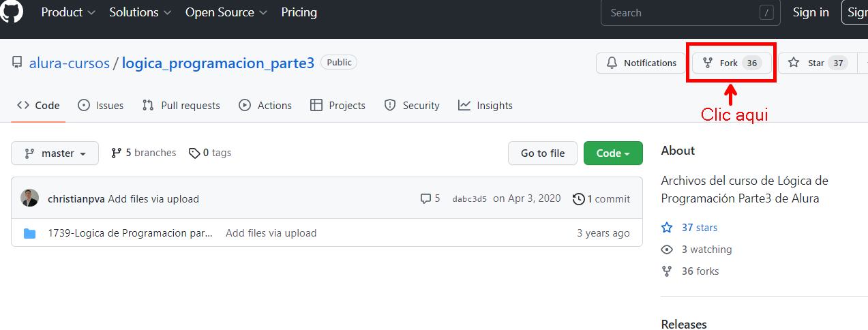Switch to the Pull requests tab
Screen dimensions: 868x330
pyautogui.click(x=181, y=106)
